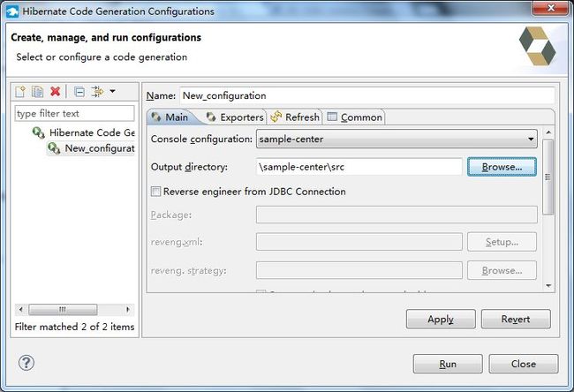Click the Apply button

[441, 320]
